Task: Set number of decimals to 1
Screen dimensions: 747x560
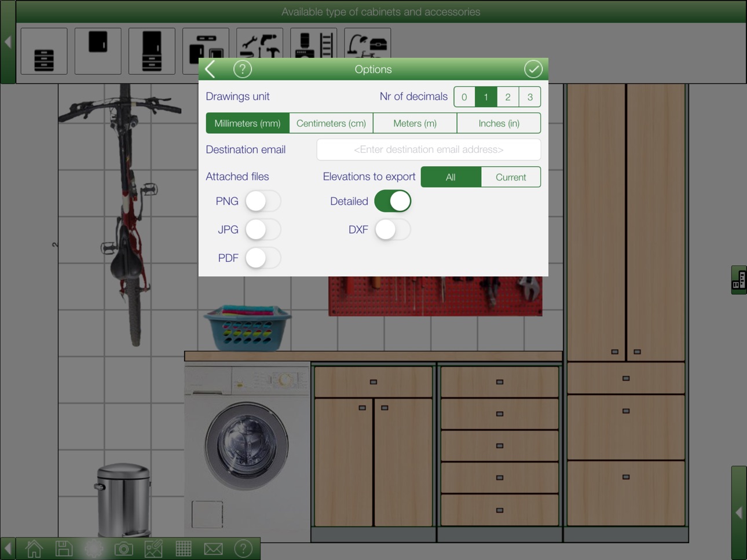Action: pos(486,97)
